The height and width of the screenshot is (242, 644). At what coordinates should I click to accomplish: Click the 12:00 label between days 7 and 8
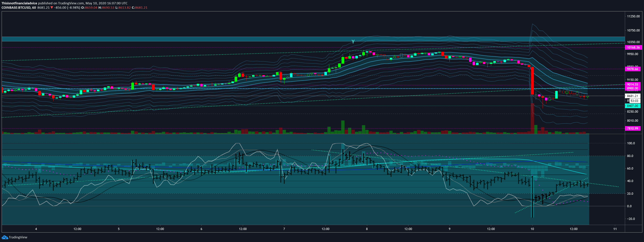point(326,229)
